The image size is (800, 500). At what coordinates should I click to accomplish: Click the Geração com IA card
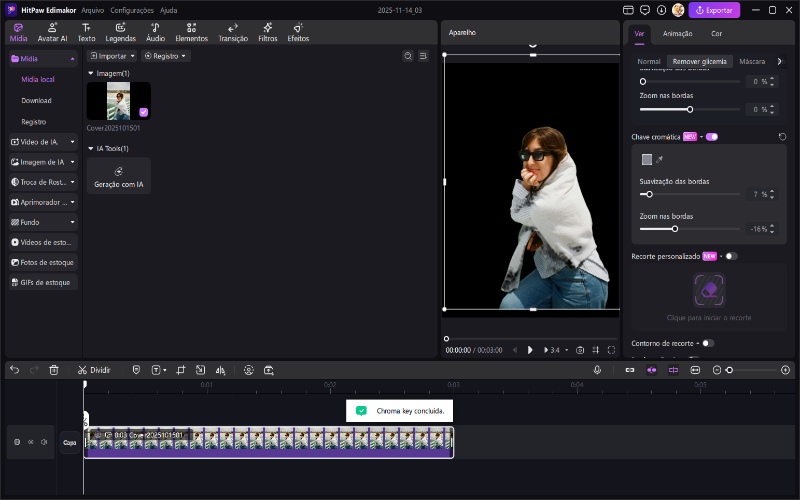118,176
